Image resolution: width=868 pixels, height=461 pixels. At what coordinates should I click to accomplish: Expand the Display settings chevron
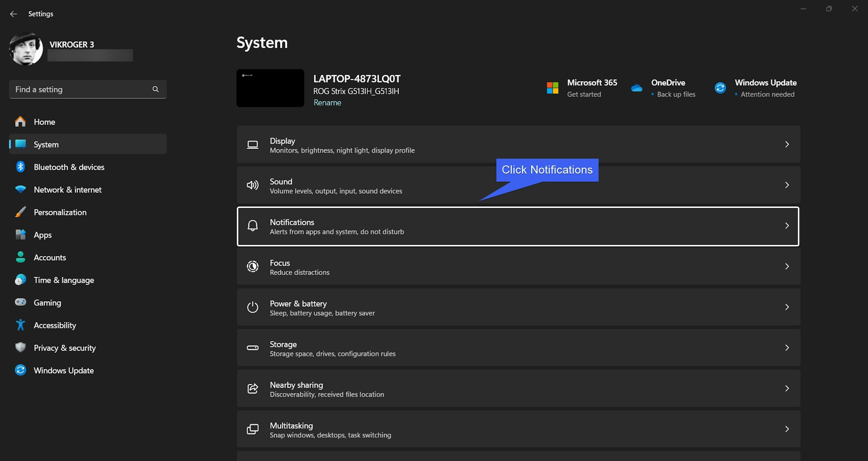point(787,144)
